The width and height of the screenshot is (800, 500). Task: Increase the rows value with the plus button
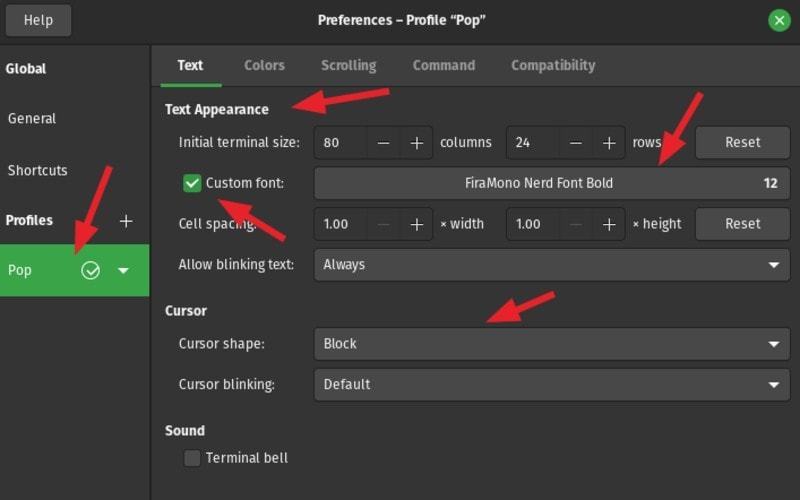click(x=609, y=143)
